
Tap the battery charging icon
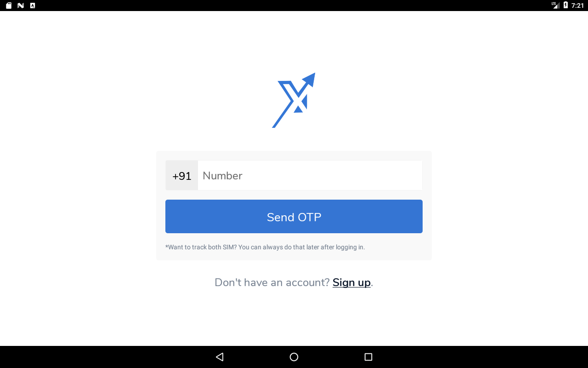(x=565, y=6)
